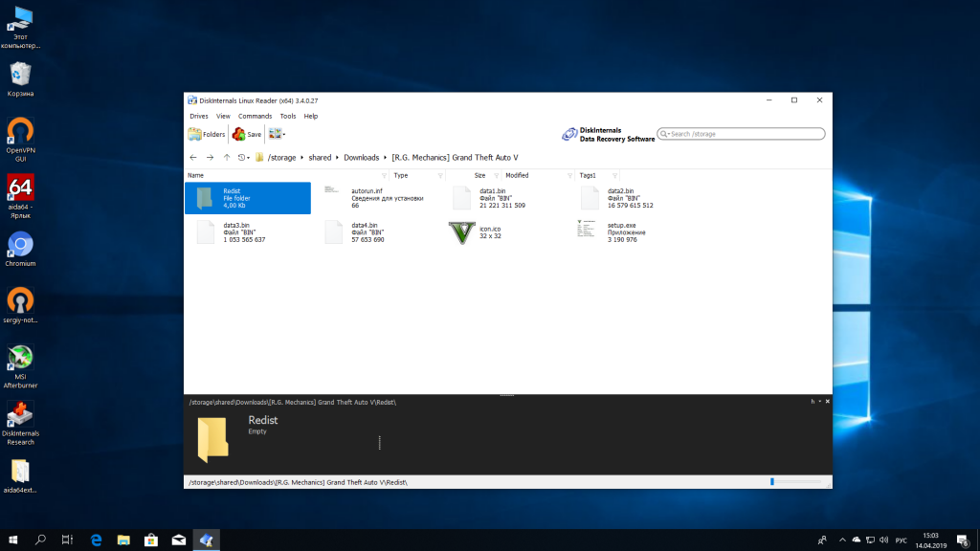Image resolution: width=980 pixels, height=551 pixels.
Task: Click the shared breadcrumb segment
Action: (320, 157)
